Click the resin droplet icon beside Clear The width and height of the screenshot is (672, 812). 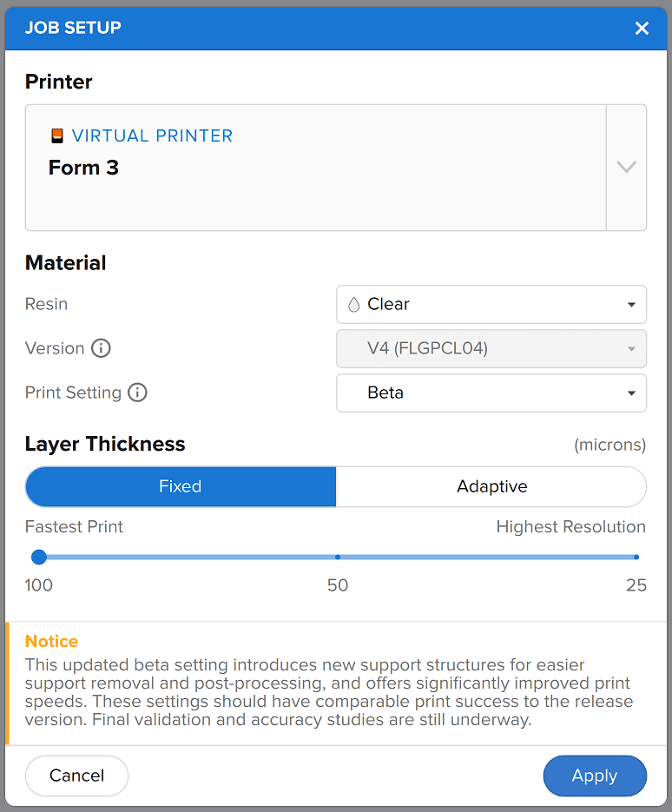tap(353, 304)
